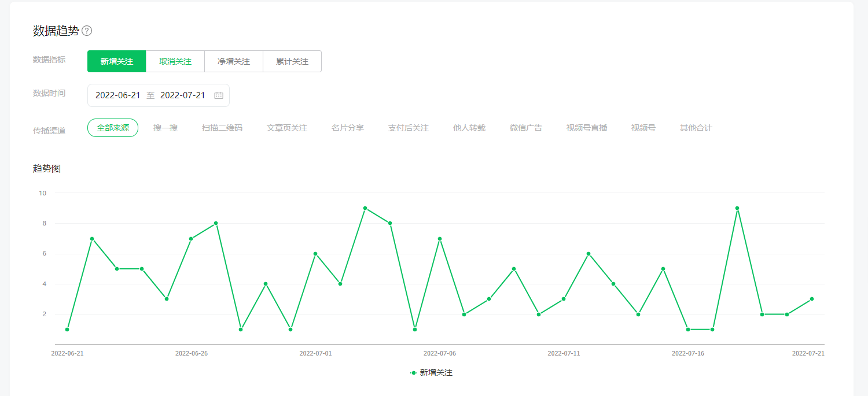Click the 新增关注 legend label

click(436, 373)
